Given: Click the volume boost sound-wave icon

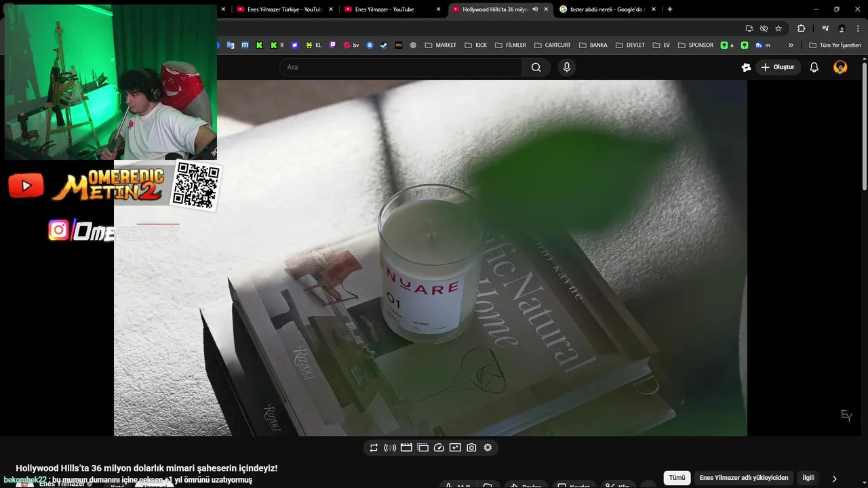Looking at the screenshot, I should [x=390, y=447].
